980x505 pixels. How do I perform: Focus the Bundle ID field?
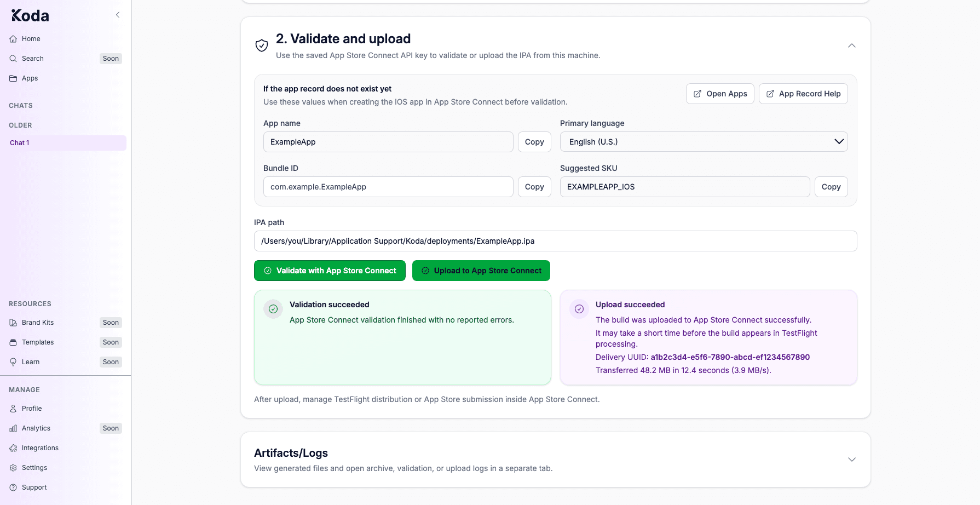(x=388, y=187)
